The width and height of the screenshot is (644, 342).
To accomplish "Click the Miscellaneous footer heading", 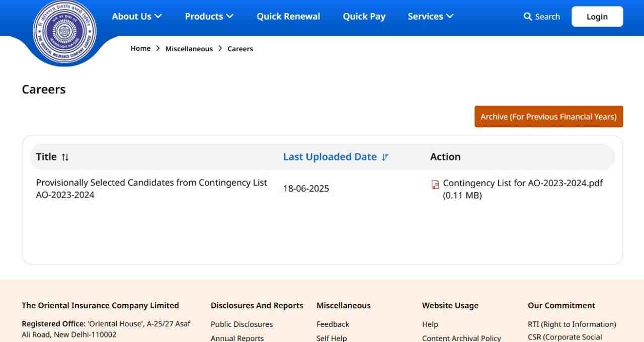I will 344,305.
